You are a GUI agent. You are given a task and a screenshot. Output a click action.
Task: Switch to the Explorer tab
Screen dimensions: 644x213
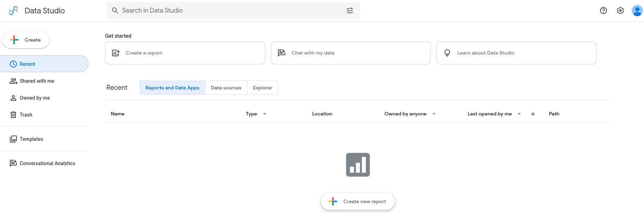tap(262, 88)
